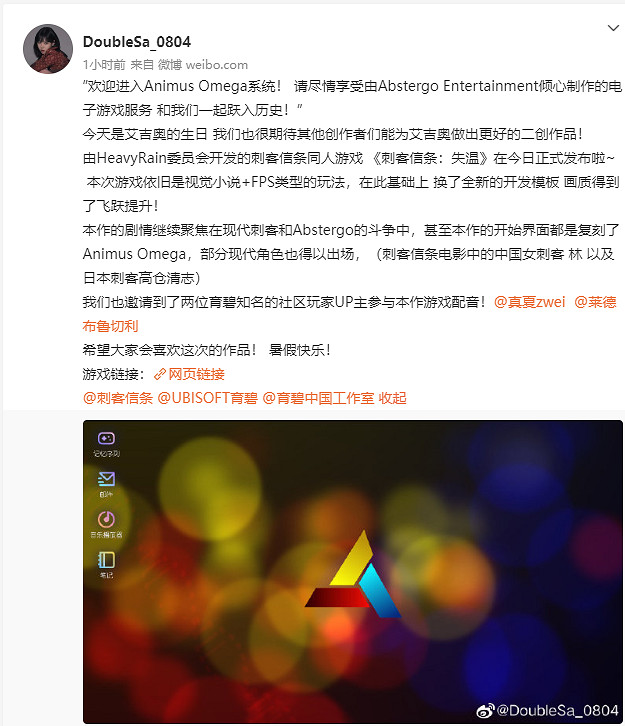
Task: Open the 微博 weibo.com source link
Action: click(203, 64)
